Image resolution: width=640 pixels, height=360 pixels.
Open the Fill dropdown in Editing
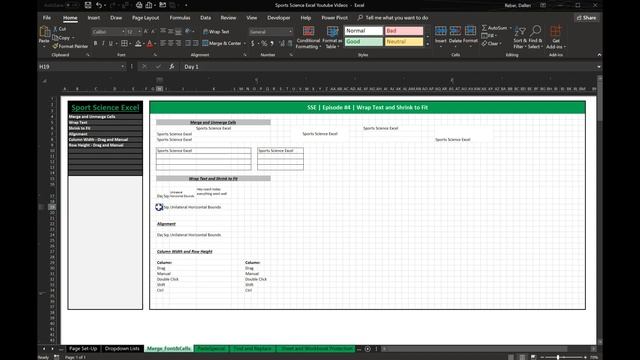click(x=489, y=36)
